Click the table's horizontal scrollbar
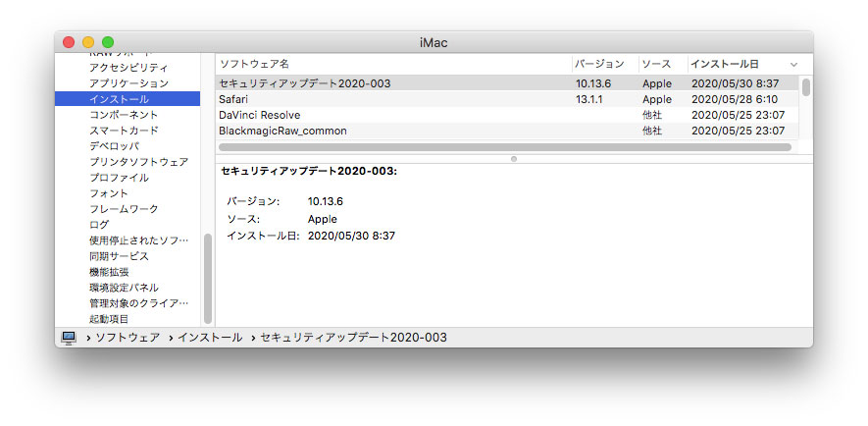This screenshot has height=426, width=868. click(505, 147)
